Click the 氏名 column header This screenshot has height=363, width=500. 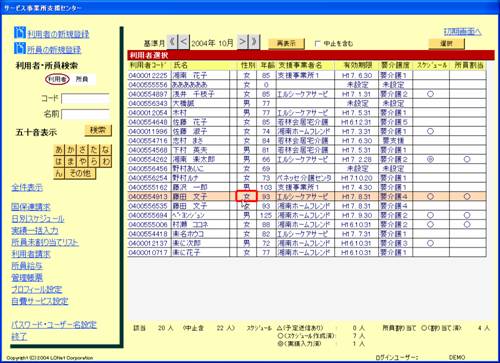(x=181, y=65)
